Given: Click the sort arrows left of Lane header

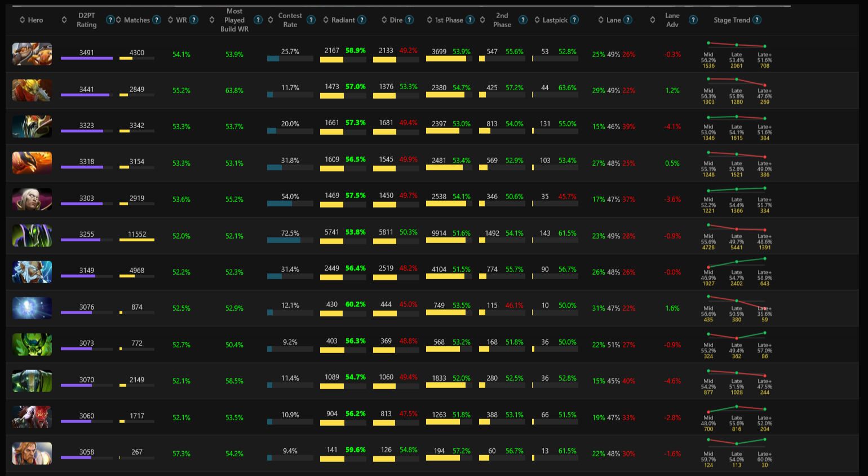Looking at the screenshot, I should [601, 20].
